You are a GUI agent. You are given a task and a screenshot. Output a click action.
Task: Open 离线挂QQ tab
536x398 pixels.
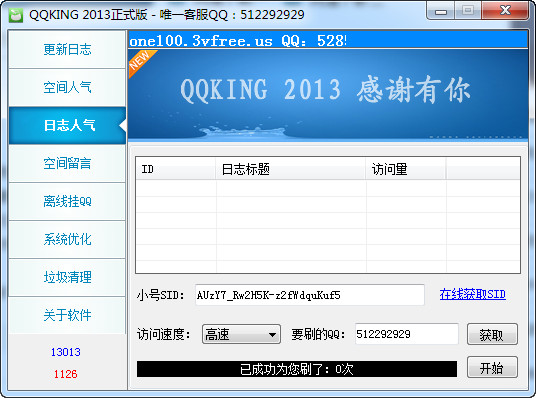click(67, 201)
